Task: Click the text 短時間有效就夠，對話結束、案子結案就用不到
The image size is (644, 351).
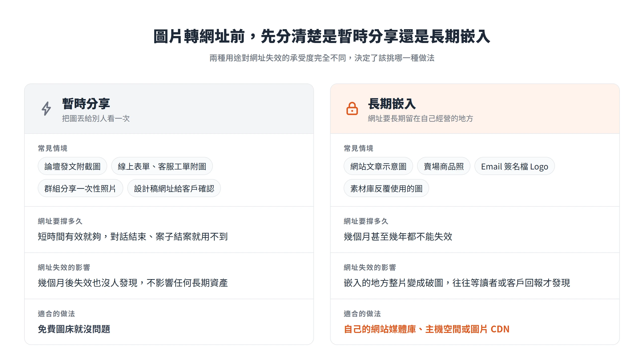Action: pos(133,236)
